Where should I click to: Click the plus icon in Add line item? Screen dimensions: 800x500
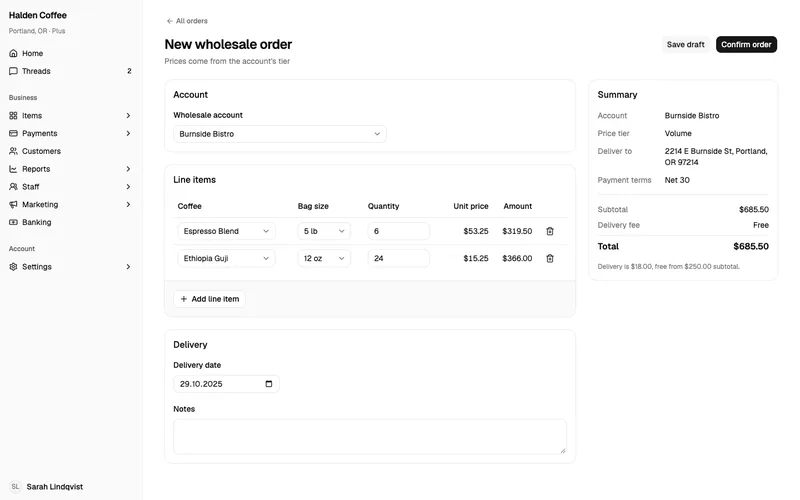(184, 299)
